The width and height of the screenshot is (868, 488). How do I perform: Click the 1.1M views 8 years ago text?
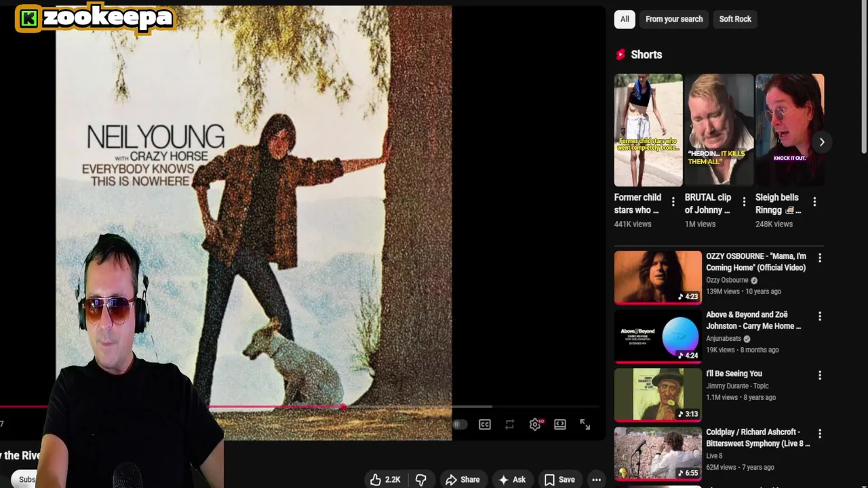(x=741, y=397)
